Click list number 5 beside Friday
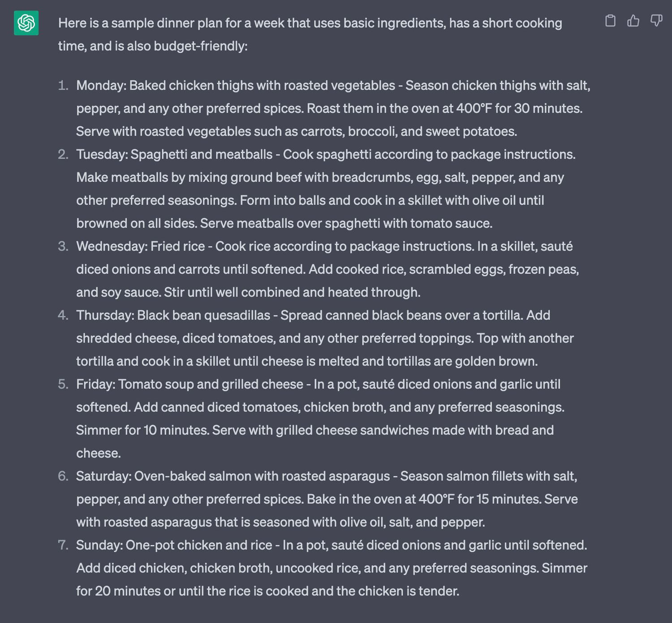 63,384
